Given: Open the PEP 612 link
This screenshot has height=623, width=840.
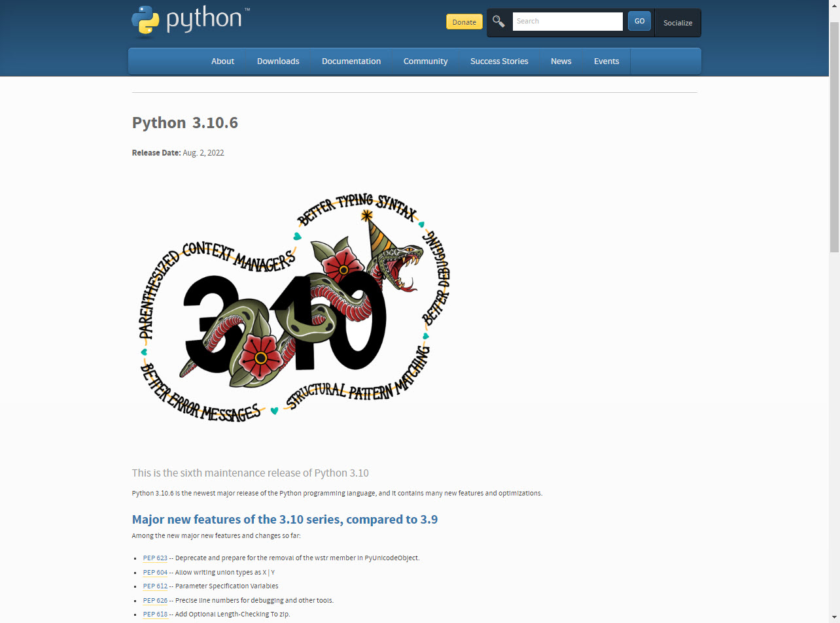Looking at the screenshot, I should pos(155,586).
